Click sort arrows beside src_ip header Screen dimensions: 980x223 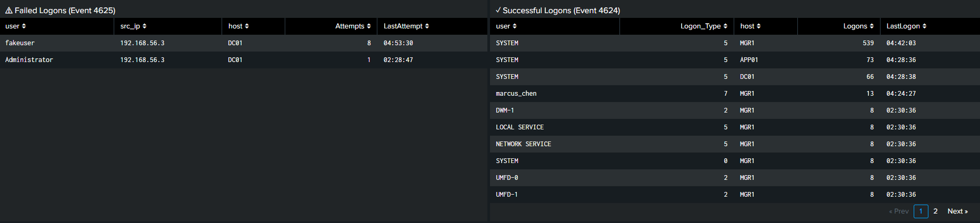144,26
